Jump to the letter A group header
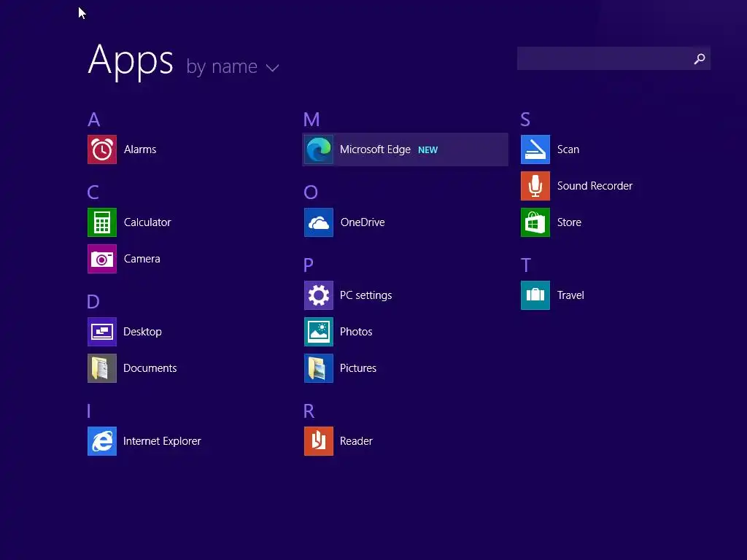The width and height of the screenshot is (747, 560). (94, 120)
